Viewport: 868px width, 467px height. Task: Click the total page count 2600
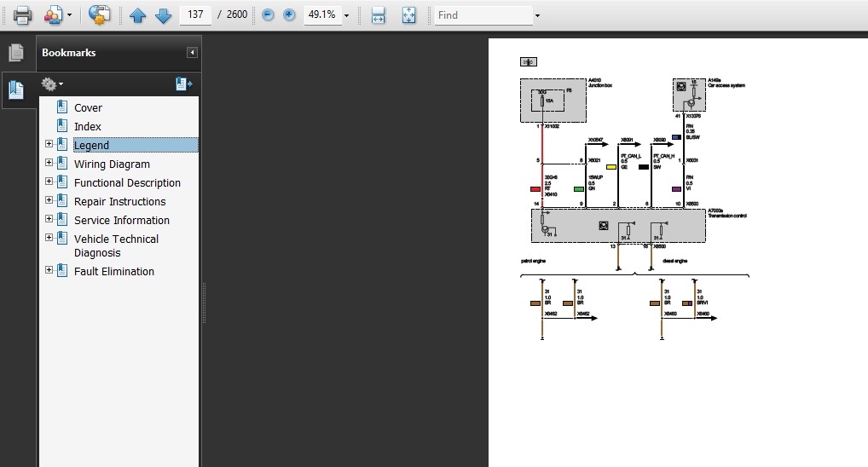click(x=237, y=14)
